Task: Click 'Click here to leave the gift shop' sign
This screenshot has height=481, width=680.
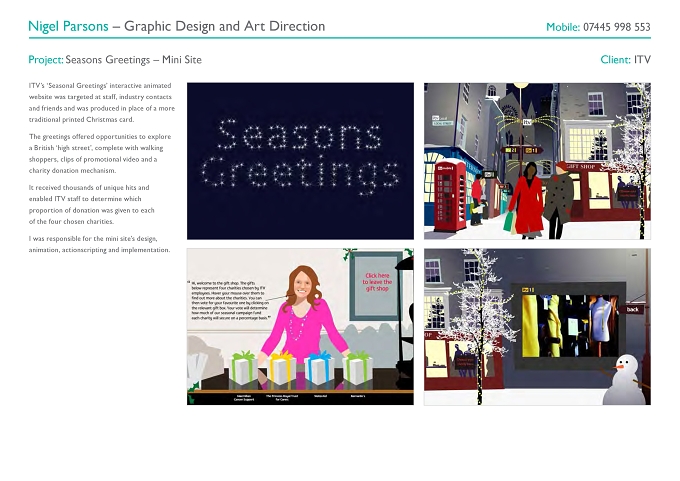Action: (x=377, y=282)
